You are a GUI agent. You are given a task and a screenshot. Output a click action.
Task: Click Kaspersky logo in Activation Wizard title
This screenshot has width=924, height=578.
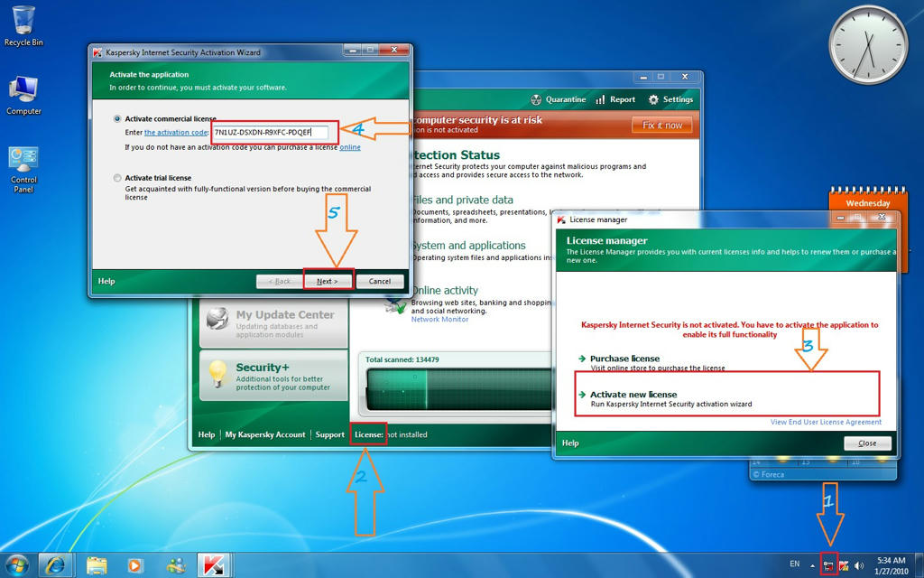point(97,52)
